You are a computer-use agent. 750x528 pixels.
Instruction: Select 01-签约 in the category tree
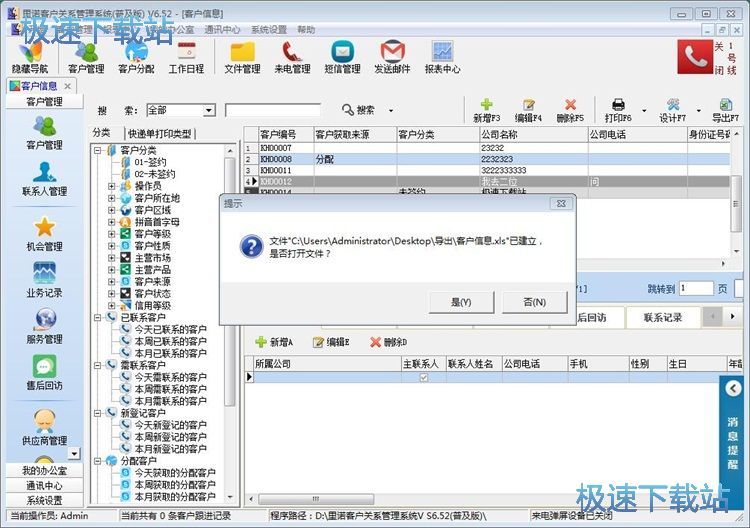point(150,162)
